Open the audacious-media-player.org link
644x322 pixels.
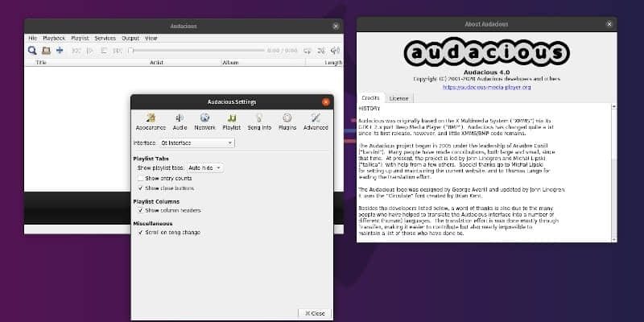coord(486,88)
